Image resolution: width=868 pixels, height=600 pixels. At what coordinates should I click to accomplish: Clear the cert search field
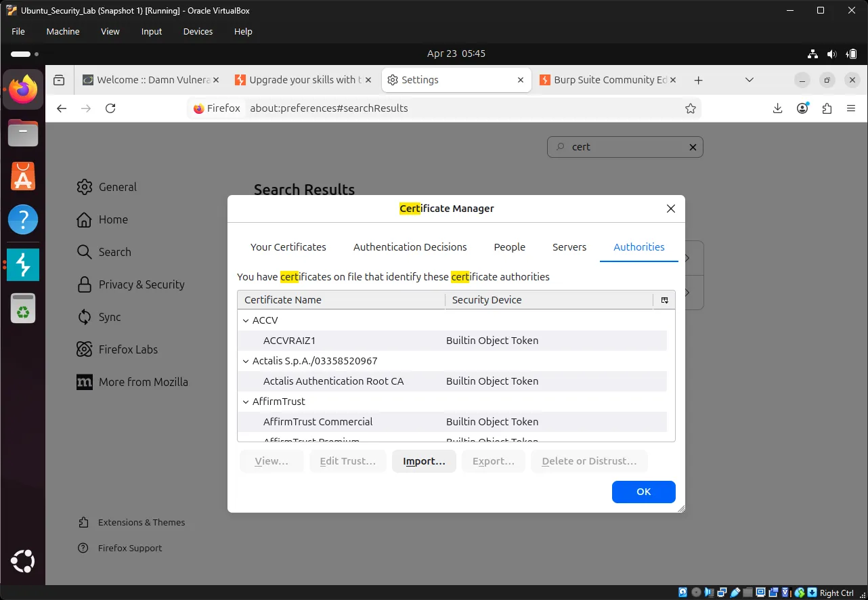pos(693,147)
